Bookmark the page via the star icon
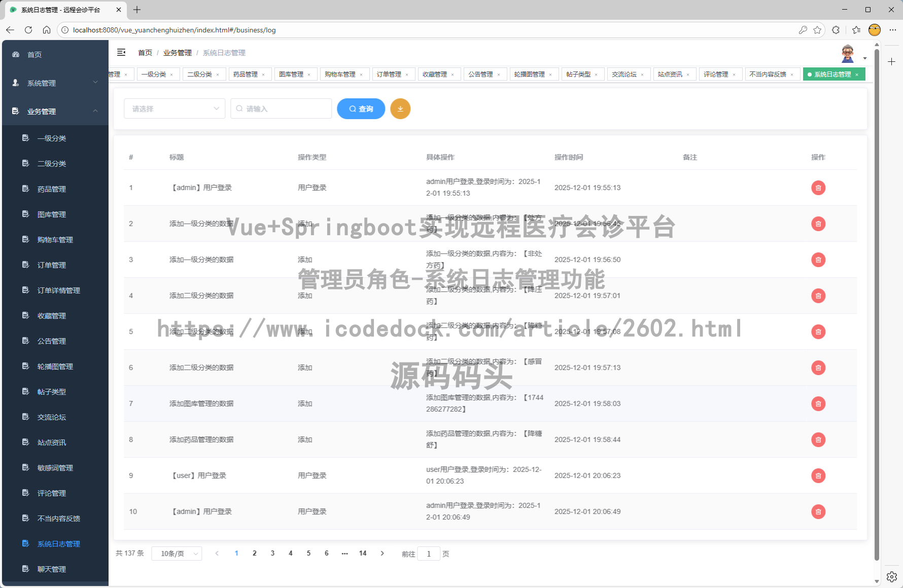The height and width of the screenshot is (588, 903). (x=818, y=30)
